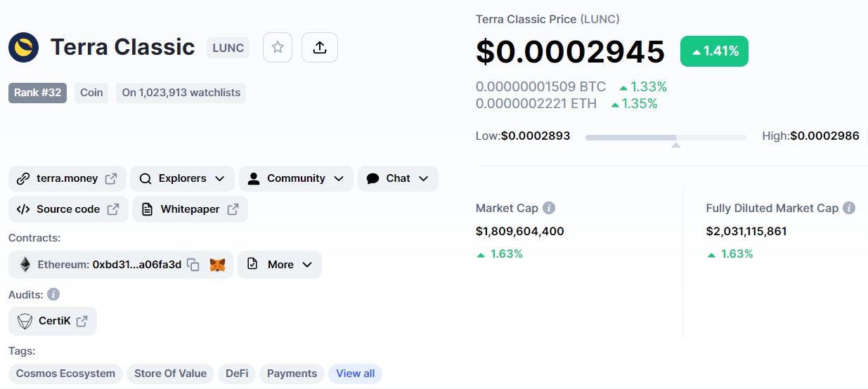Add token to MetaMask fox icon
Viewport: 868px width, 389px height.
[x=217, y=265]
